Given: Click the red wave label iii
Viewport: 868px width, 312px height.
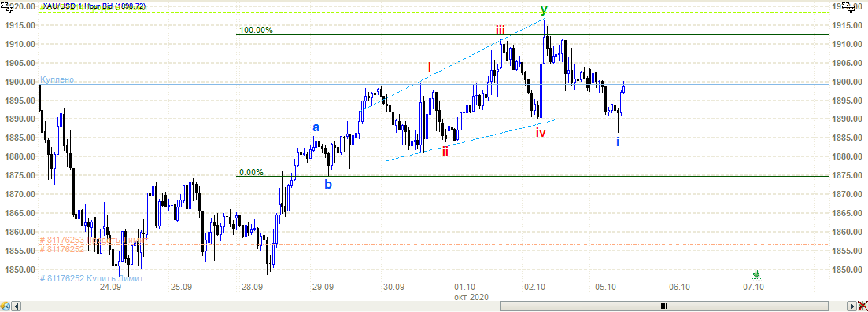Looking at the screenshot, I should coord(500,30).
